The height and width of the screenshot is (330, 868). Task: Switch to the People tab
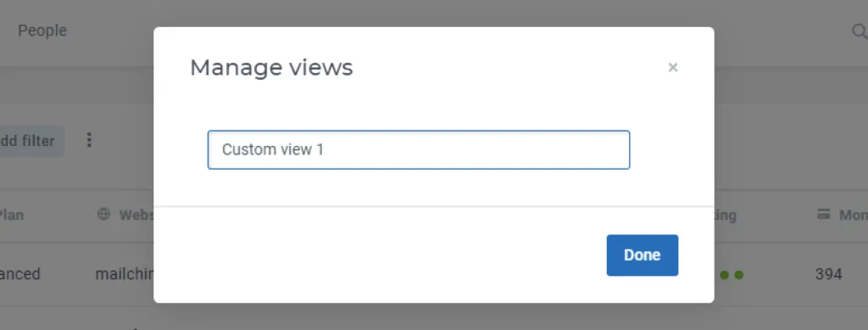point(42,31)
